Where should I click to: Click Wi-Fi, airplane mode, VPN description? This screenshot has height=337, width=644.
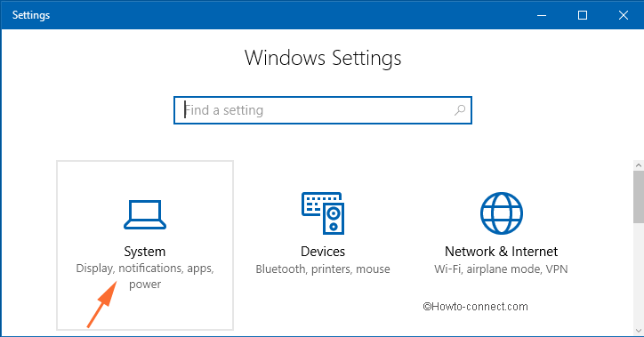501,269
